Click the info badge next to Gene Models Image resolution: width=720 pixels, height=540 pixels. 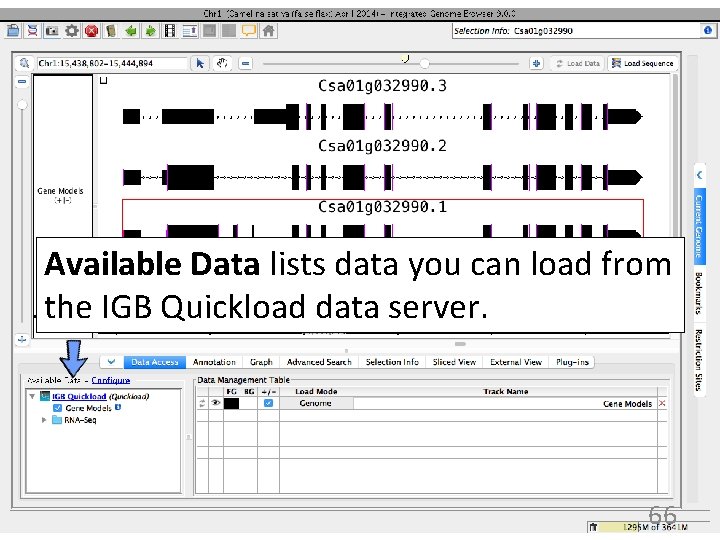[118, 407]
